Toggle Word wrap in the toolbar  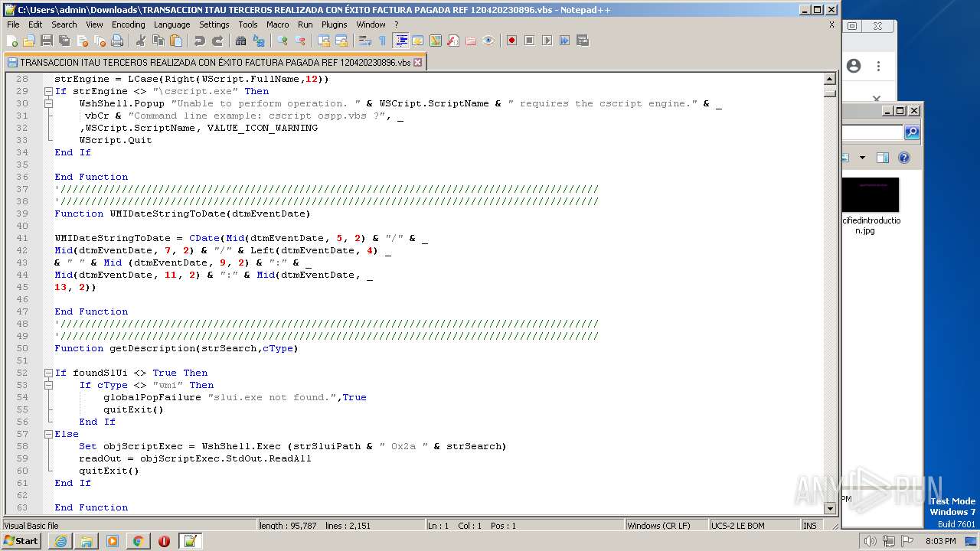pyautogui.click(x=365, y=41)
